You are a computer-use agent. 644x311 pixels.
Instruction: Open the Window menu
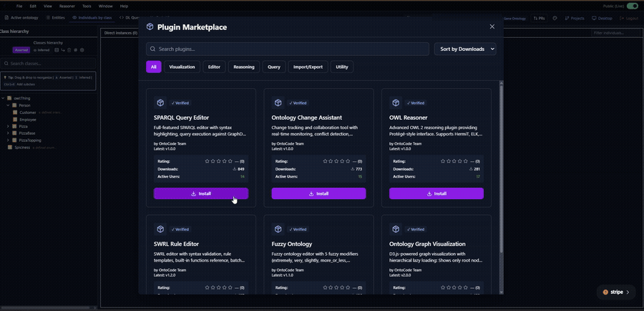click(x=106, y=6)
